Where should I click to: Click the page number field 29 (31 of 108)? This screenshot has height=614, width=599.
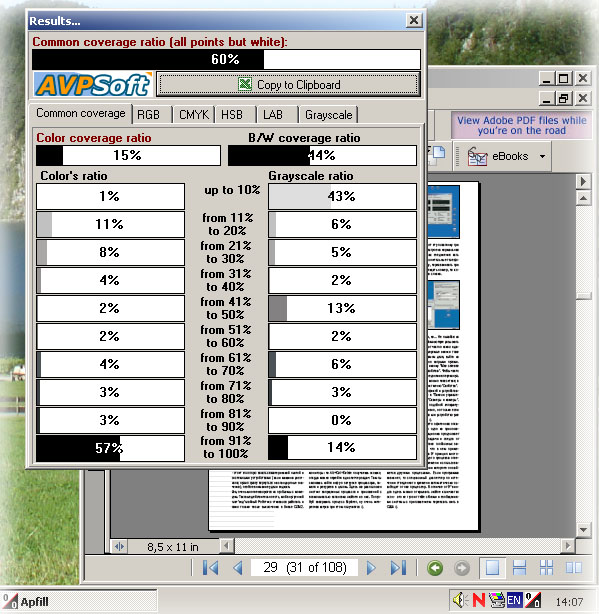[x=305, y=567]
